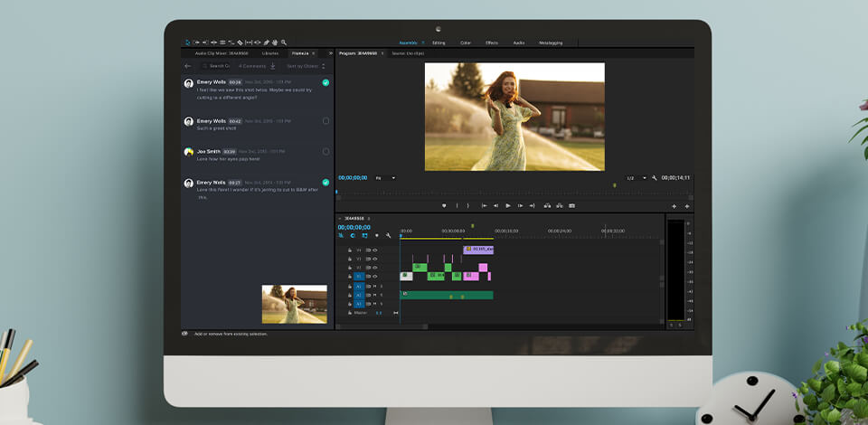Go back with the comments panel arrow
The width and height of the screenshot is (868, 425).
(188, 66)
